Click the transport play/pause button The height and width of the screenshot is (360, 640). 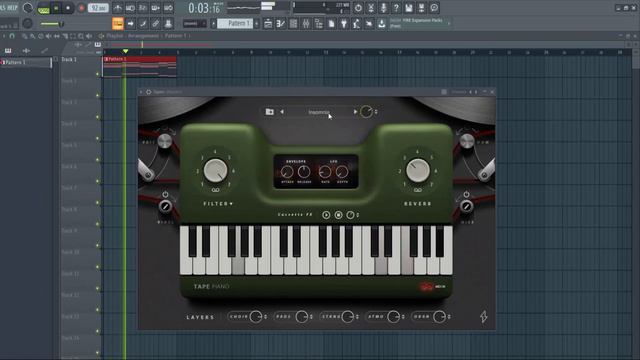coord(56,8)
